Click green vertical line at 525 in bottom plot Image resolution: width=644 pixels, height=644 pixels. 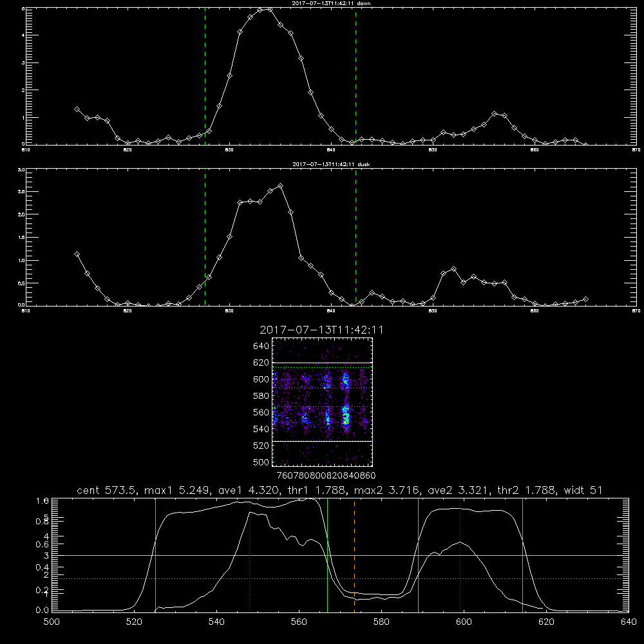155,555
